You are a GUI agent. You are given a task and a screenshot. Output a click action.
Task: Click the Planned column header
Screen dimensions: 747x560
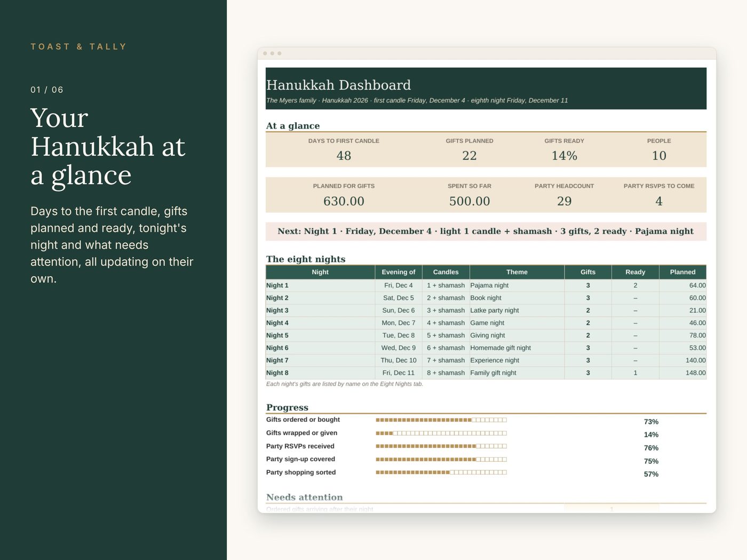pos(683,272)
